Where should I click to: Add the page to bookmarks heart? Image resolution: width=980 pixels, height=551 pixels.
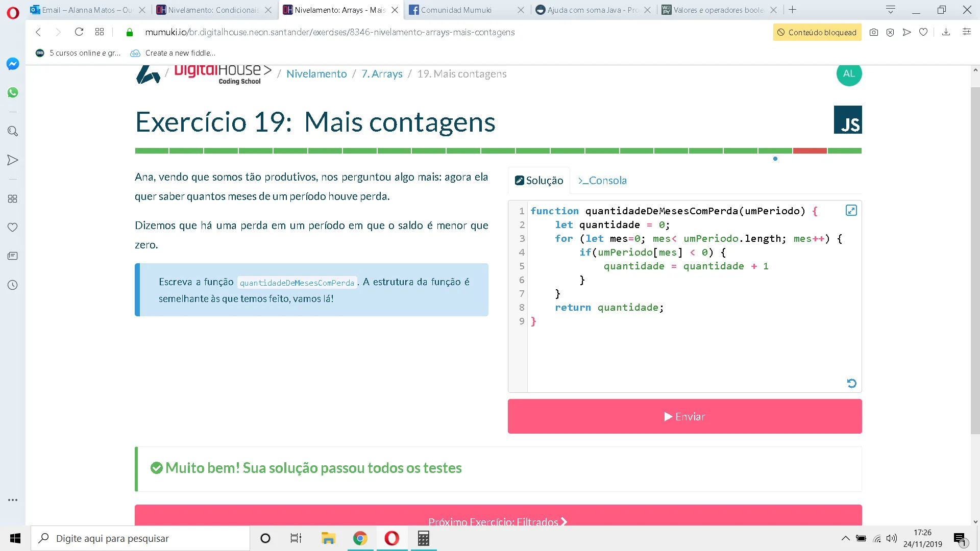click(x=923, y=32)
